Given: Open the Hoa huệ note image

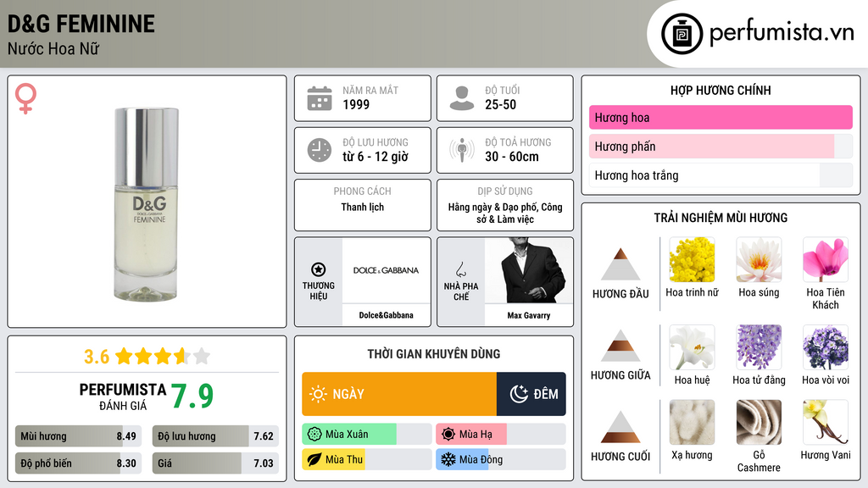Looking at the screenshot, I should coord(692,347).
